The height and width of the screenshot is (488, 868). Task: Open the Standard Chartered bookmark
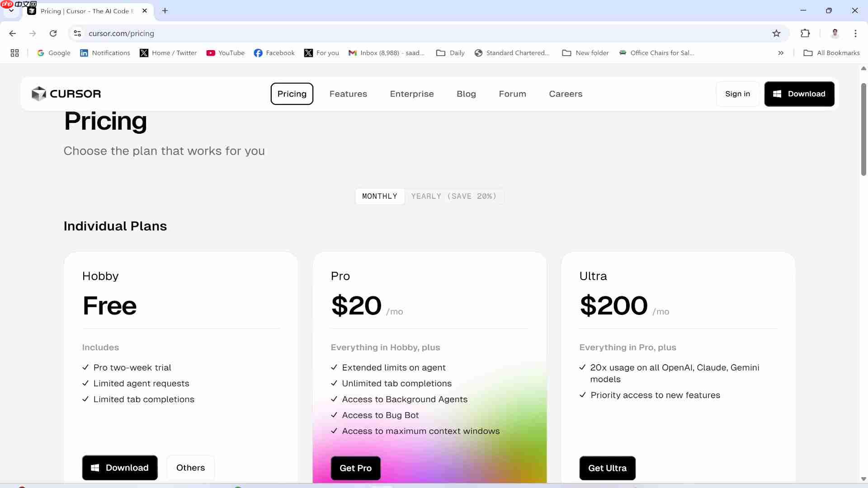tap(512, 53)
